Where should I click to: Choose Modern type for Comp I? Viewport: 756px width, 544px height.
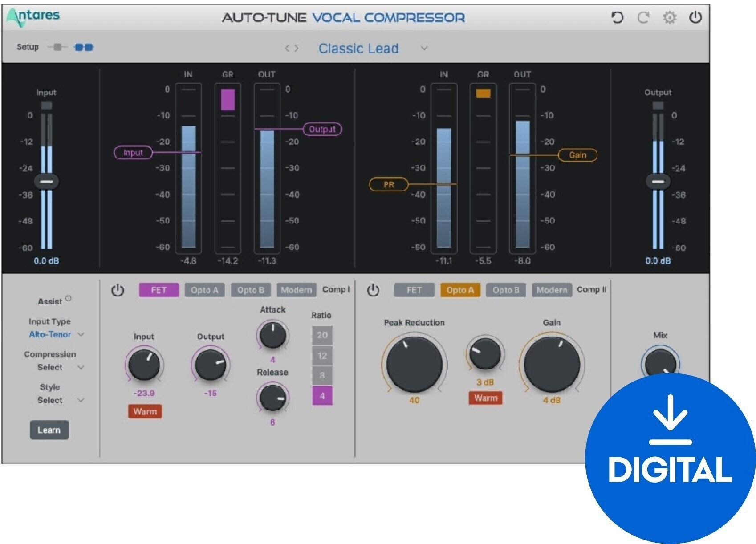[x=297, y=290]
